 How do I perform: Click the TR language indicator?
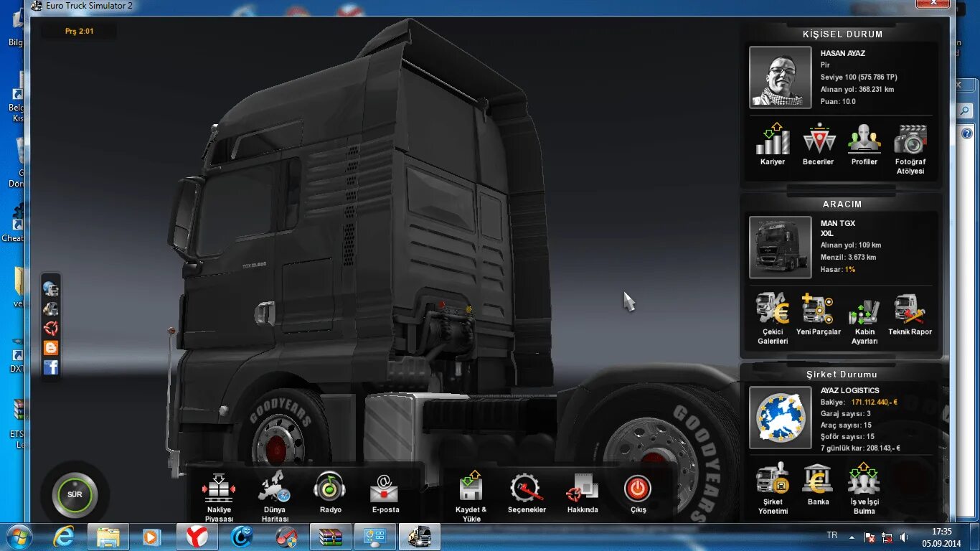coord(832,535)
